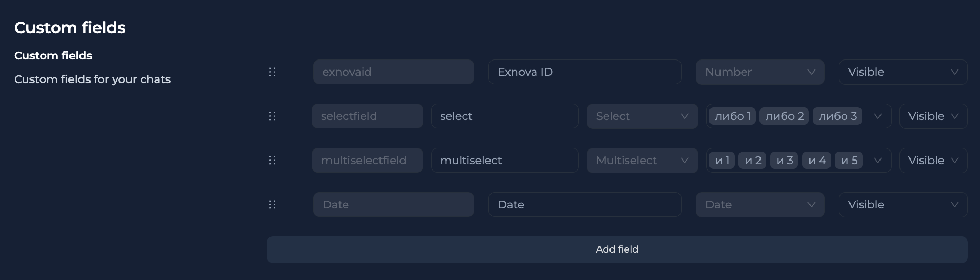Viewport: 980px width, 280px height.
Task: Open the Visible dropdown for the Date field
Action: pos(903,205)
